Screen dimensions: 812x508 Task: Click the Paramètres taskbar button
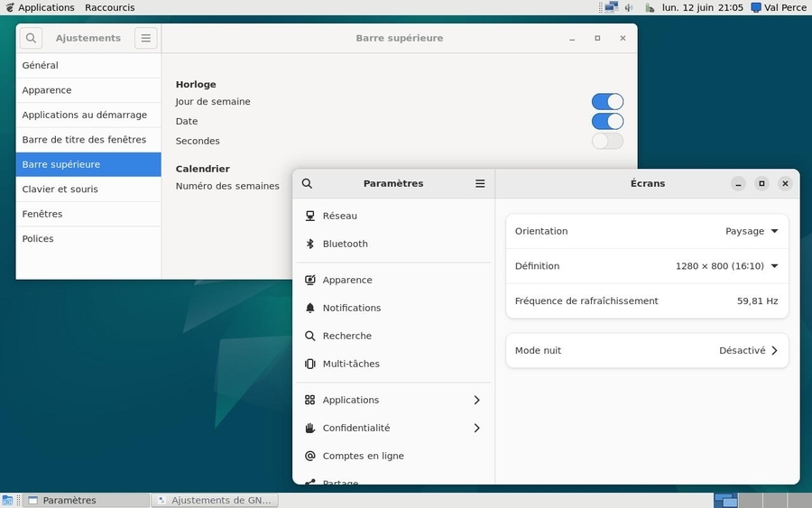coord(86,500)
